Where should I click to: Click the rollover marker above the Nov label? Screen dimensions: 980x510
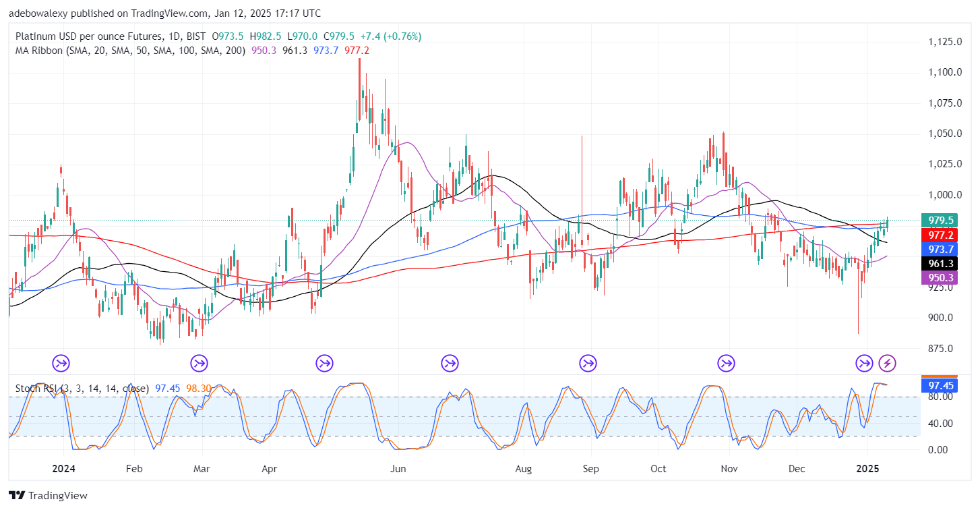pos(727,364)
